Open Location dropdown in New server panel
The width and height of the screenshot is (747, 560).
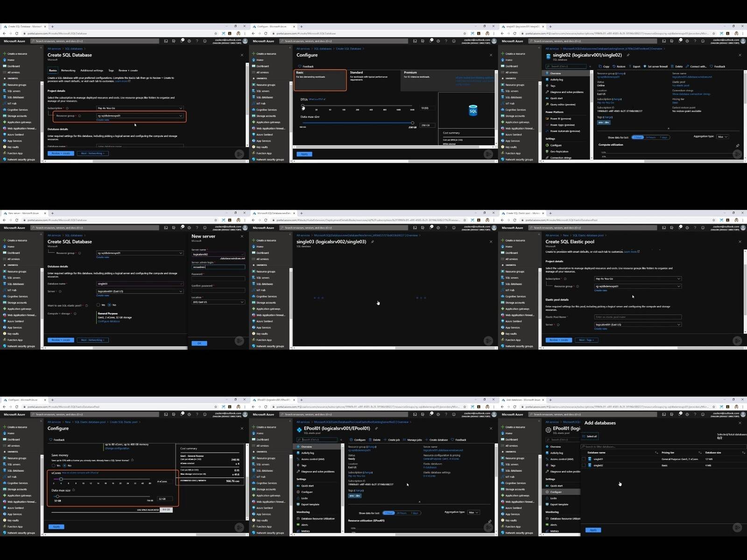pos(218,302)
